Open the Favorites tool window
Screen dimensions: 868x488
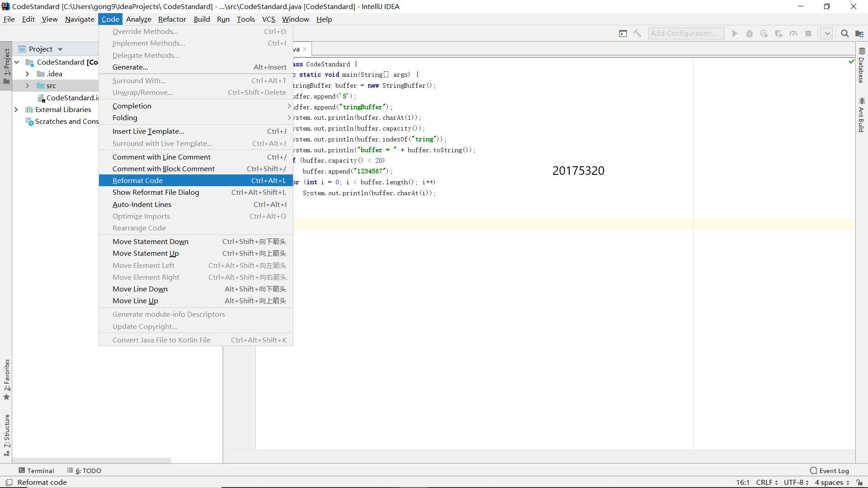[x=7, y=380]
